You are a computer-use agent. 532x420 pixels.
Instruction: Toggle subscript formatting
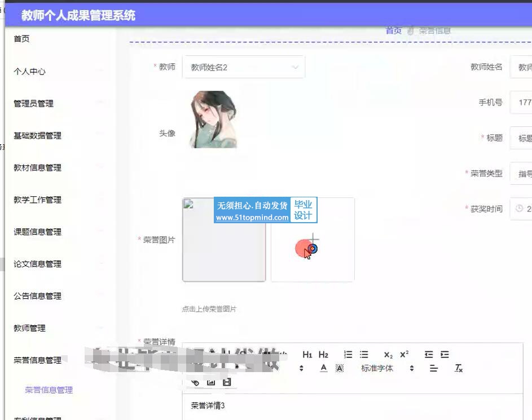tap(388, 355)
